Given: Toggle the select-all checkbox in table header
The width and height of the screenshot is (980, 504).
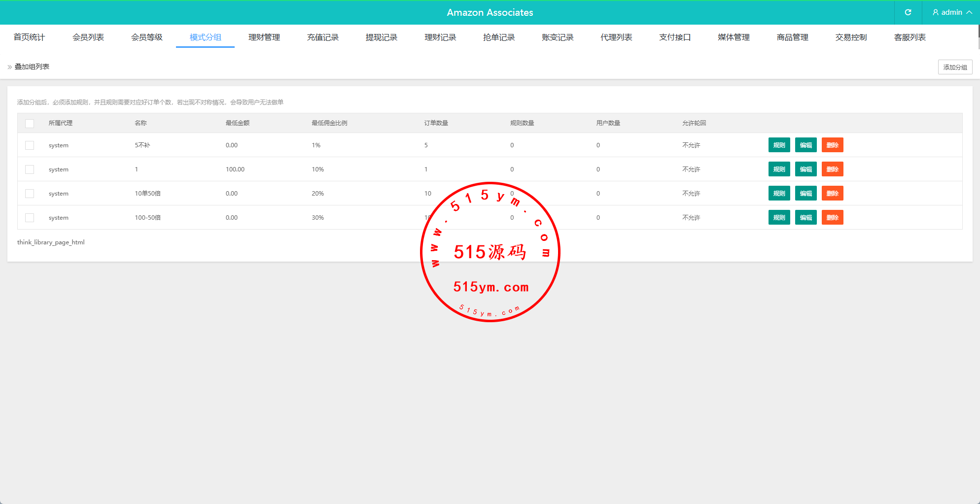Looking at the screenshot, I should (30, 123).
